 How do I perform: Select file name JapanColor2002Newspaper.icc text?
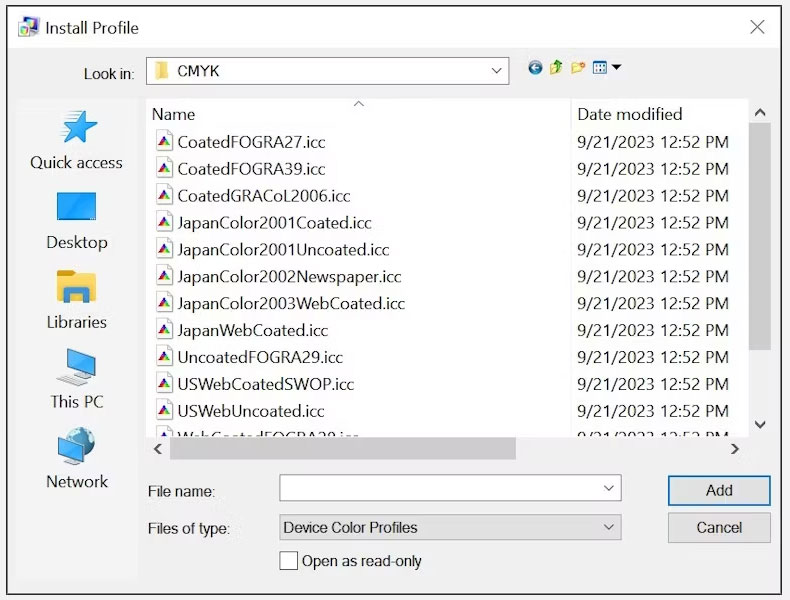pos(290,277)
